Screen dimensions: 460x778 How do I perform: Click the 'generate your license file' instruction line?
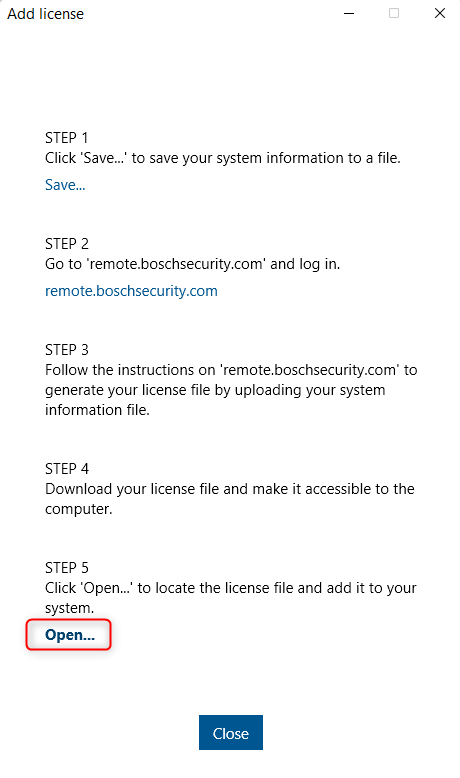215,390
